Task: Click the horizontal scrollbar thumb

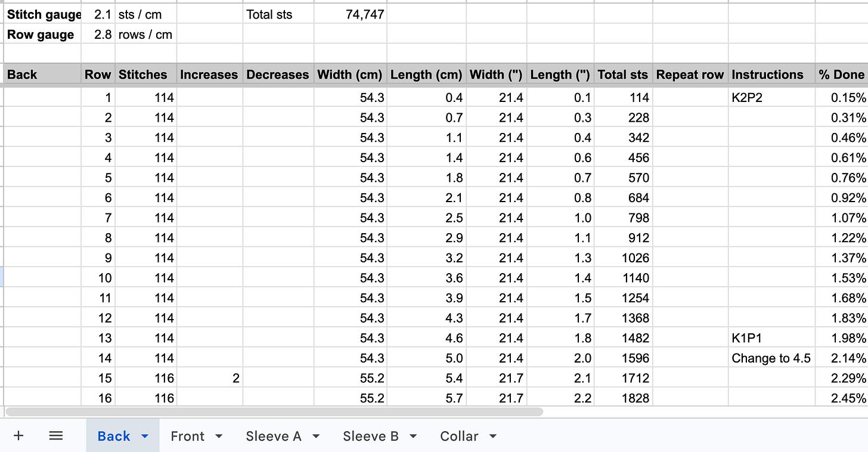Action: click(x=274, y=411)
